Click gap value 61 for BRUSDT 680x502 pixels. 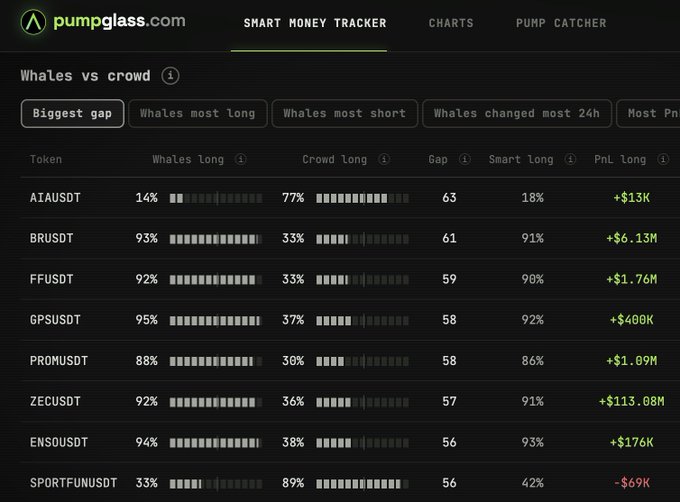(449, 238)
